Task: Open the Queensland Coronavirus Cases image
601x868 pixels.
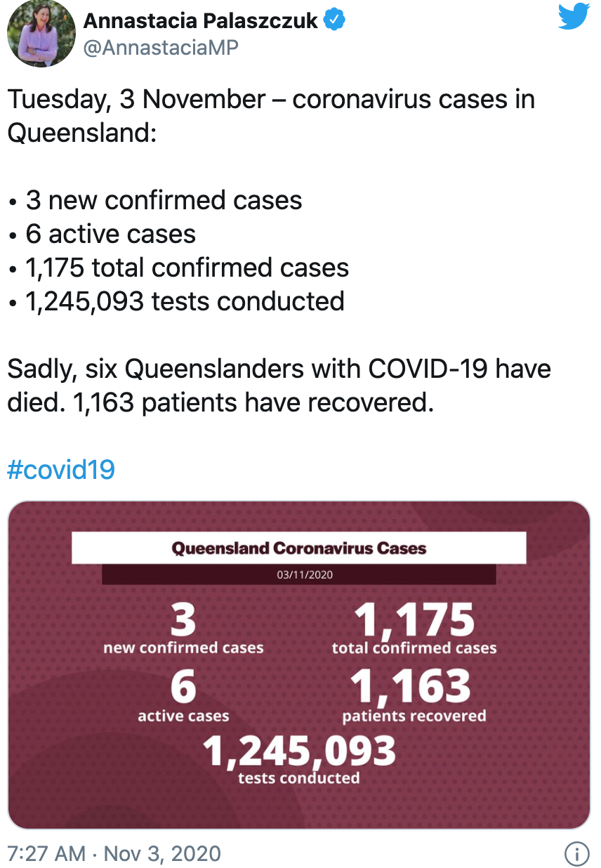Action: tap(299, 665)
